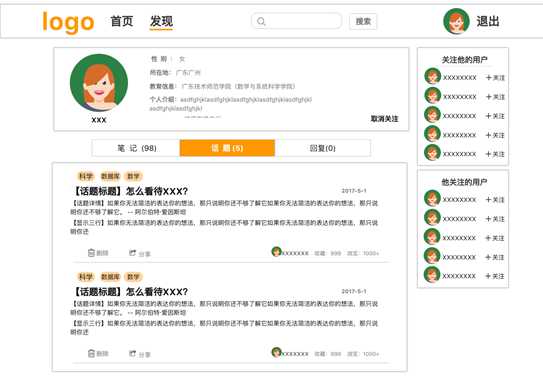The image size is (543, 376).
Task: Click the 科学 tag on the first topic
Action: coord(86,176)
